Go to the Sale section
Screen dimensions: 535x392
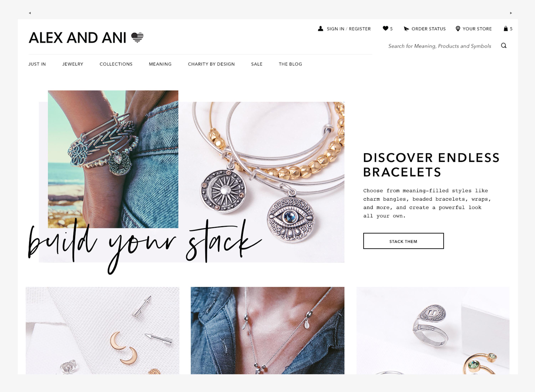tap(257, 64)
